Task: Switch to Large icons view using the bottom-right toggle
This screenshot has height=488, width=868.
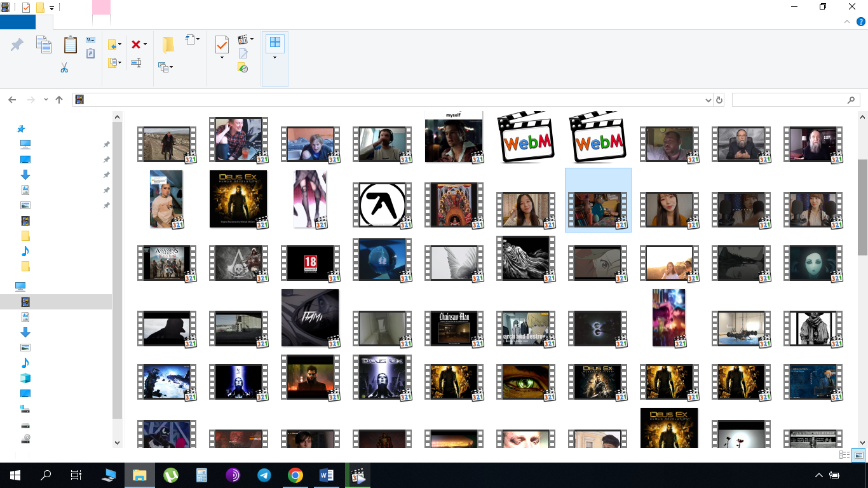Action: point(858,455)
